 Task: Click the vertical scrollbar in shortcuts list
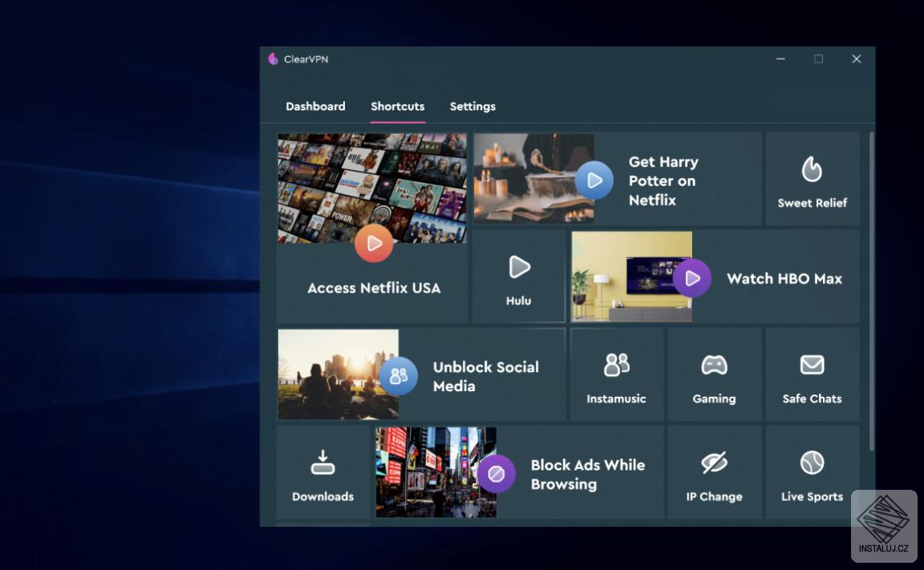pyautogui.click(x=871, y=292)
